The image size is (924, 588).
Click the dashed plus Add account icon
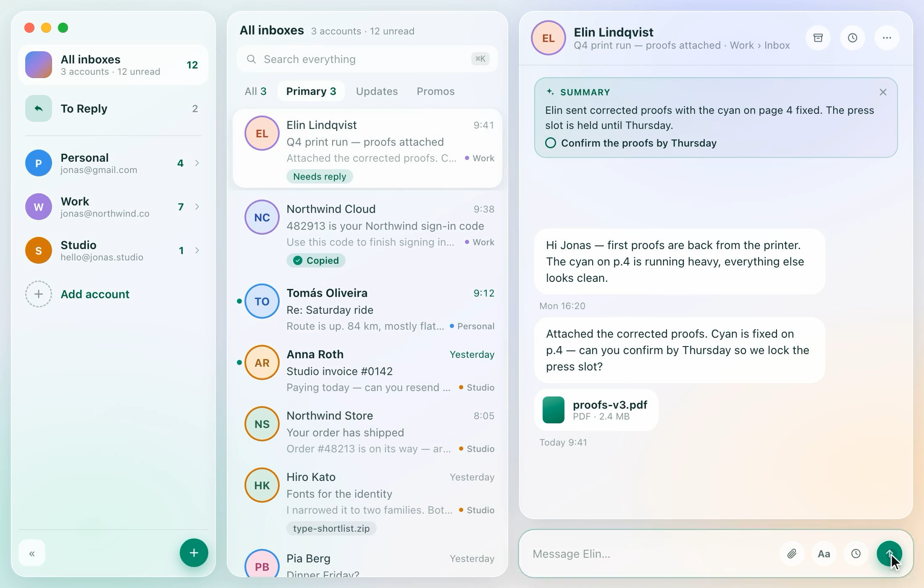(x=38, y=294)
